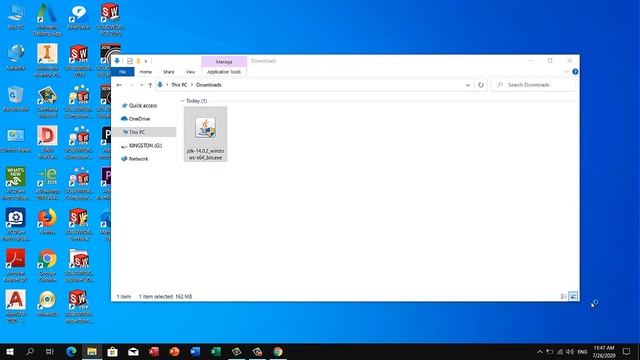Click the File Explorer taskbar icon
This screenshot has width=640, height=360.
(92, 351)
